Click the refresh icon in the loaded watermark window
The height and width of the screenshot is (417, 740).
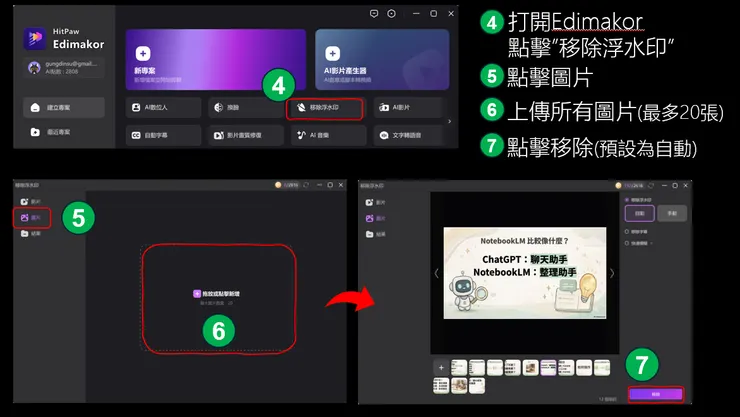pyautogui.click(x=651, y=185)
